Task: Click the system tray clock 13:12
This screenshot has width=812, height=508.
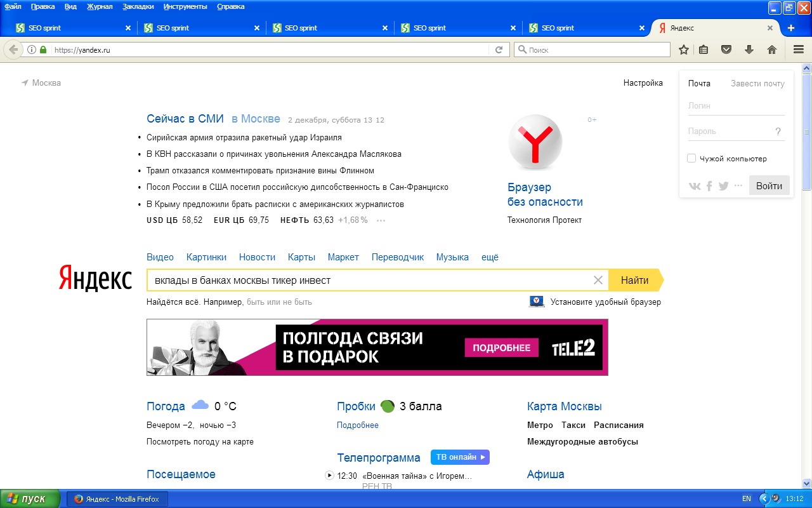Action: [x=795, y=499]
